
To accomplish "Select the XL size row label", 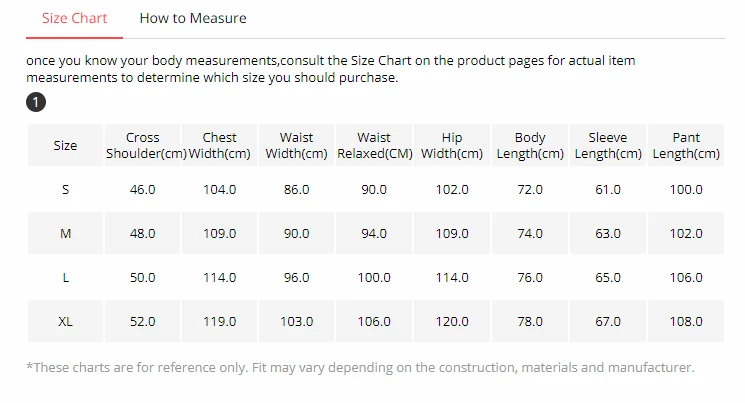I will click(65, 322).
